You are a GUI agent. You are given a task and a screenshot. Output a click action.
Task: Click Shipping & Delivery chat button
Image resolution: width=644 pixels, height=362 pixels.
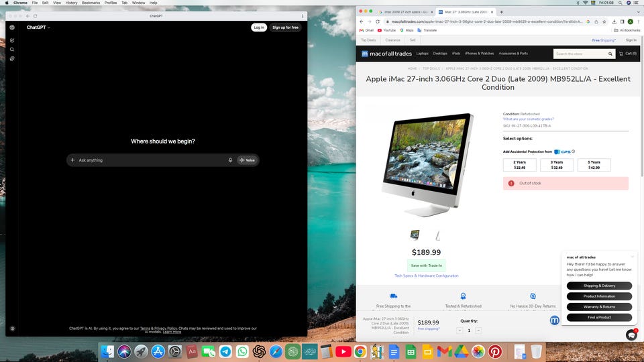[x=599, y=286]
